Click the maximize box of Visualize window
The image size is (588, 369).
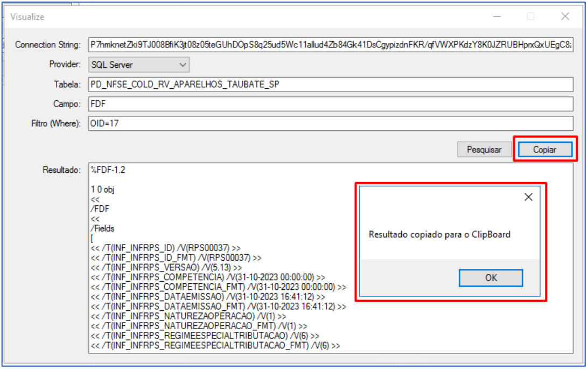(x=530, y=17)
